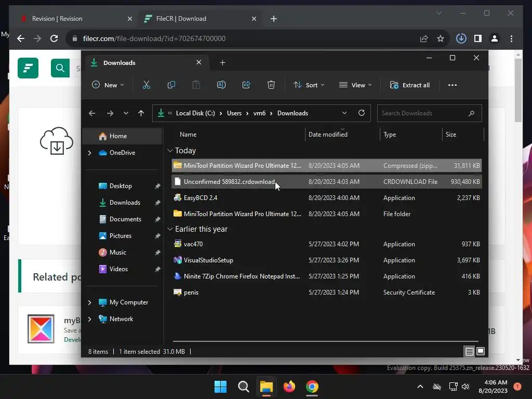Click the green search button on FileCR page

coord(60,68)
